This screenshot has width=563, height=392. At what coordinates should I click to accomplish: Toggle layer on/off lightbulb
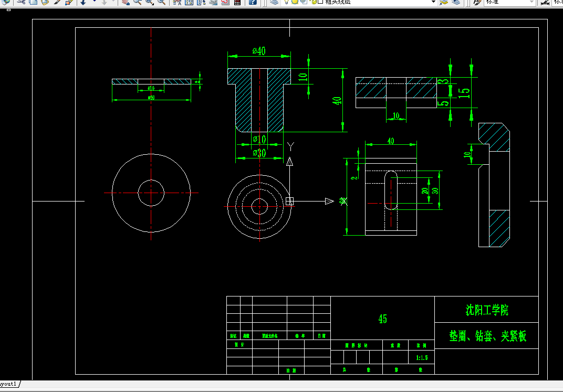tap(287, 2)
